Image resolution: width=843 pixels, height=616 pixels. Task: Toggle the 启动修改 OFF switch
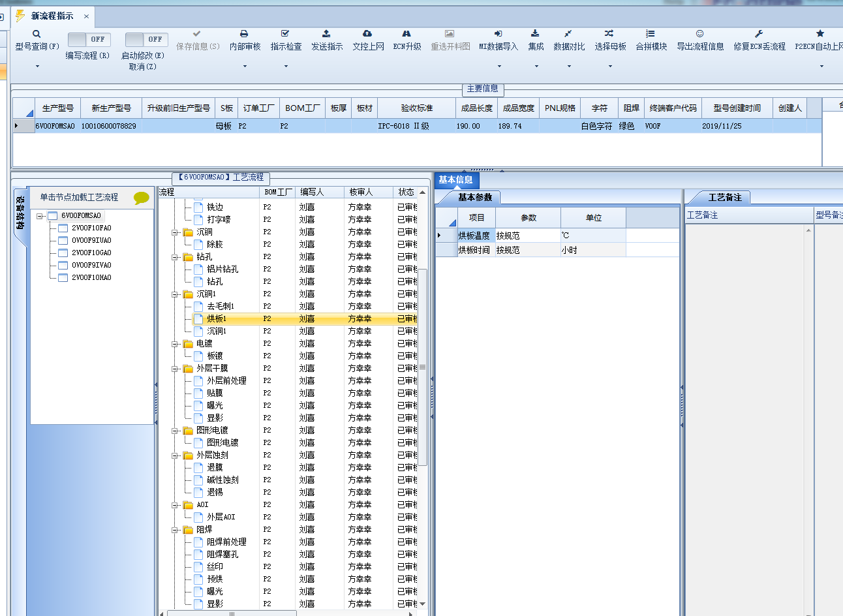point(147,40)
